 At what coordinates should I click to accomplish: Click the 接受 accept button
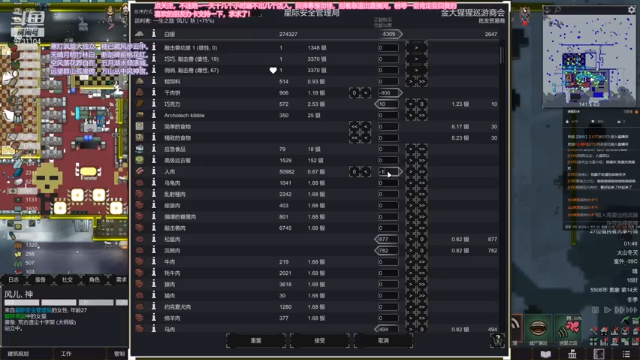pos(320,340)
